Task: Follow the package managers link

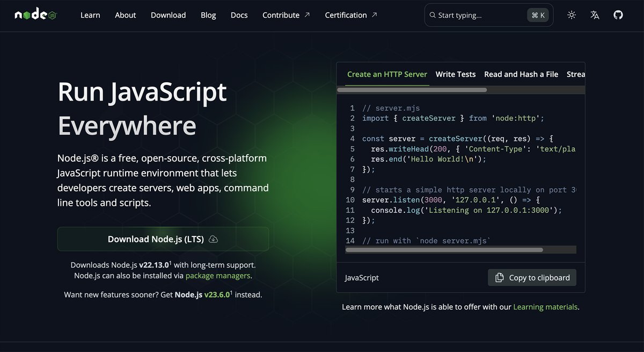Action: tap(218, 276)
